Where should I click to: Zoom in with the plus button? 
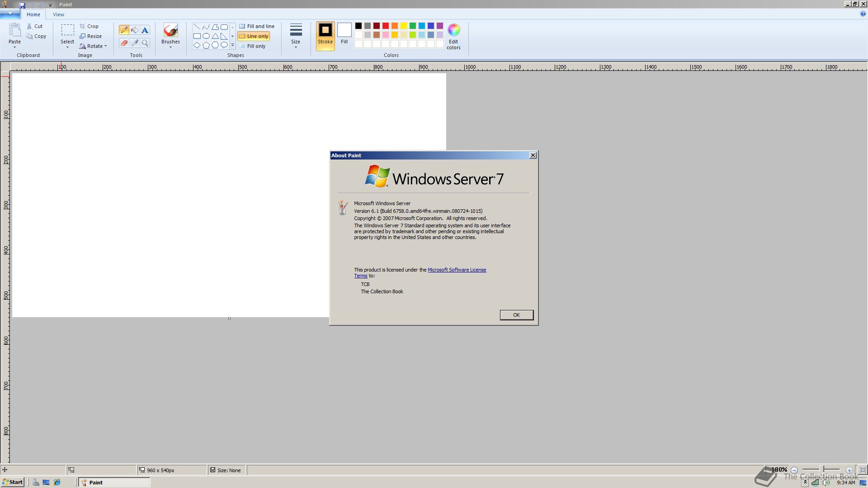click(x=849, y=470)
